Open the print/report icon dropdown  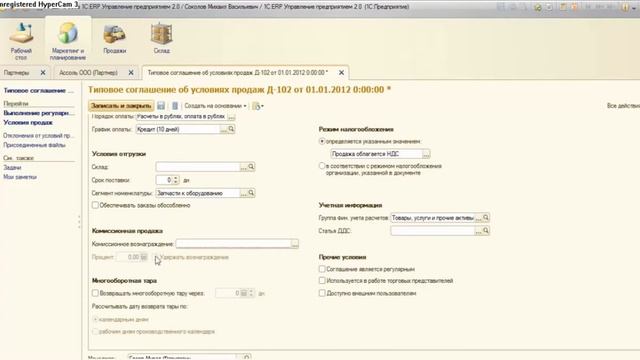258,106
